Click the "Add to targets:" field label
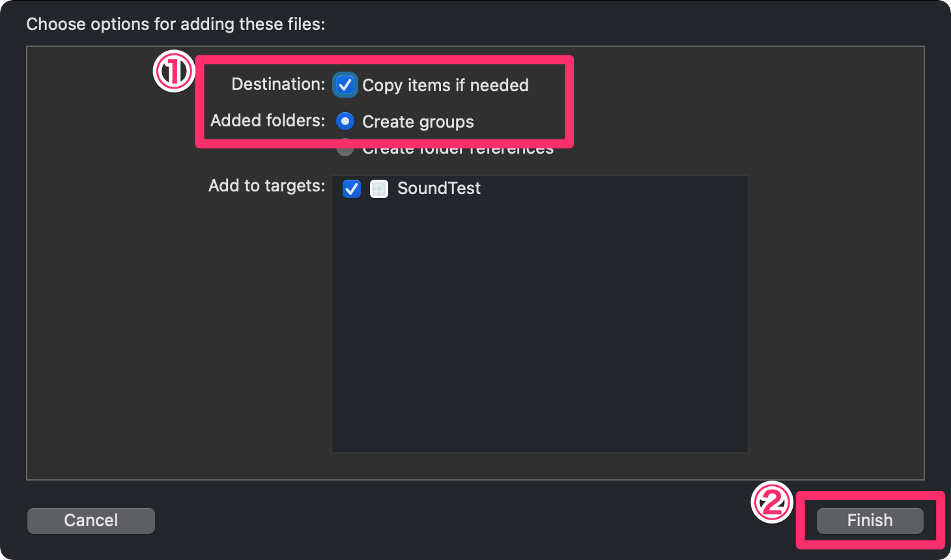951x560 pixels. pos(266,186)
